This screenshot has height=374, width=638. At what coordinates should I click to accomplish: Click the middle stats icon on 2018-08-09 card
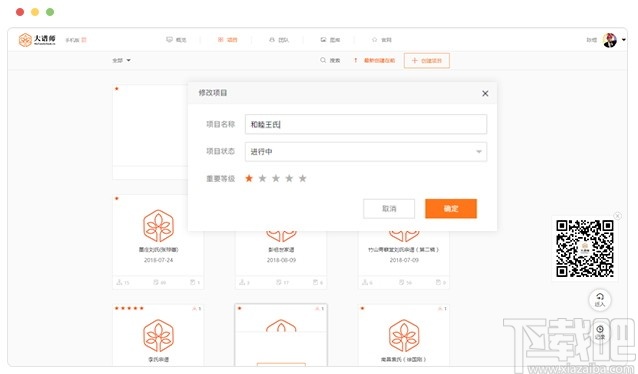tap(279, 282)
